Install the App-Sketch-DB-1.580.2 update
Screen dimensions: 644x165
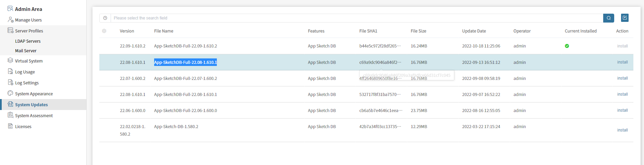622,130
